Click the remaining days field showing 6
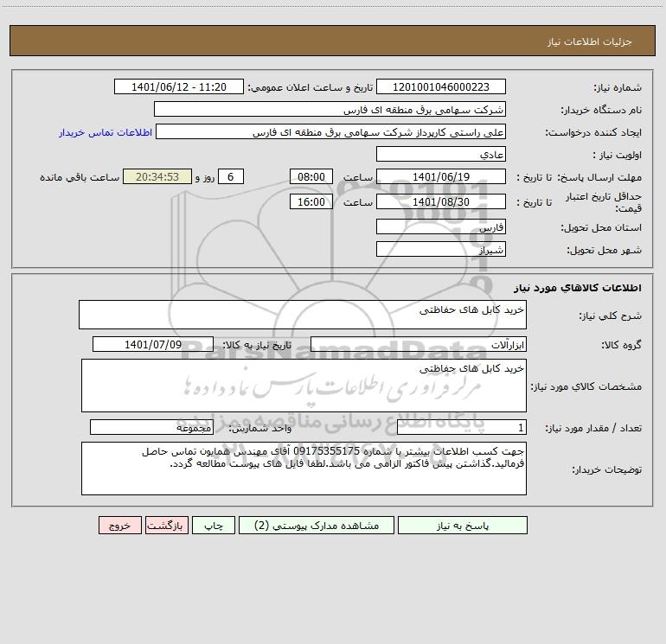Image resolution: width=666 pixels, height=644 pixels. click(x=231, y=176)
